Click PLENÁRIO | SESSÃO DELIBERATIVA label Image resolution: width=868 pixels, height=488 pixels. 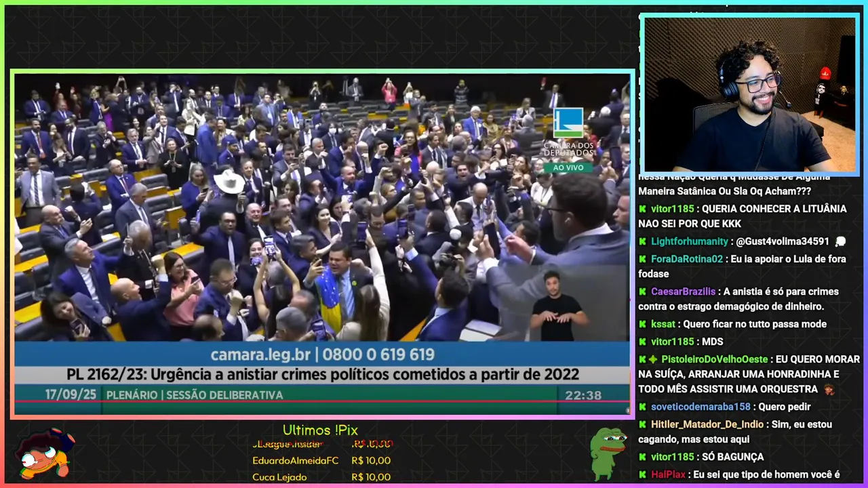[195, 395]
